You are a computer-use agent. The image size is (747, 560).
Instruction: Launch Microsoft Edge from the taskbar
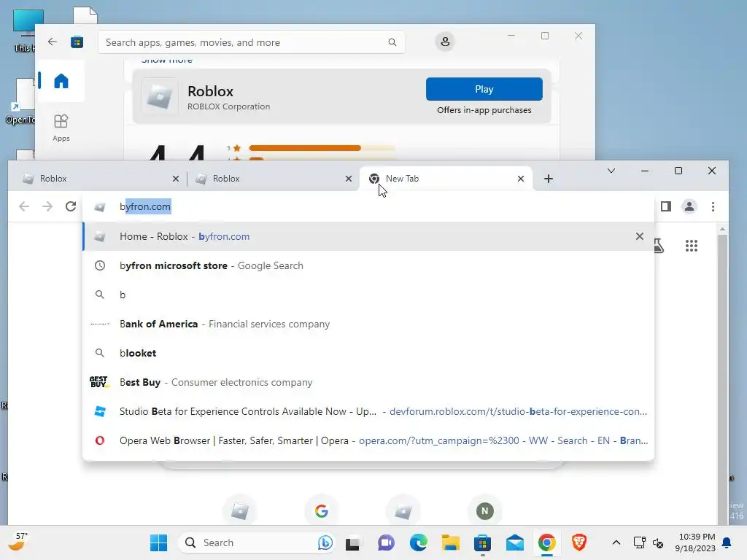point(418,542)
